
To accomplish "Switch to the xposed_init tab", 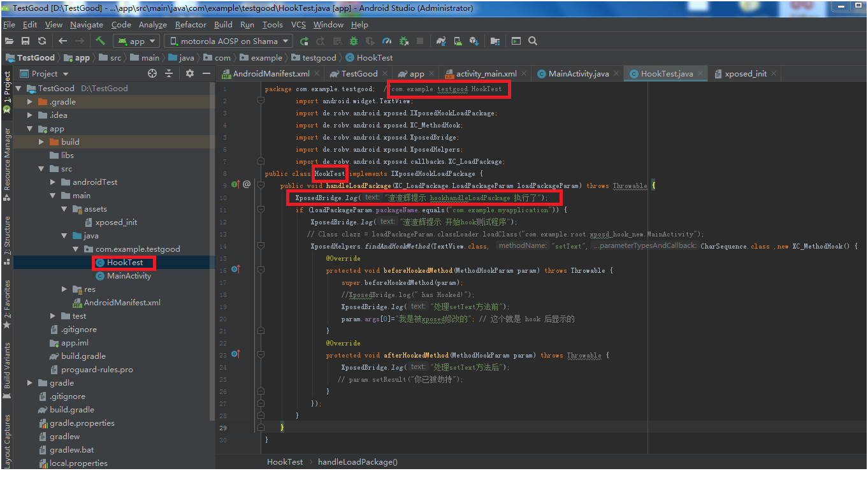I will 744,73.
